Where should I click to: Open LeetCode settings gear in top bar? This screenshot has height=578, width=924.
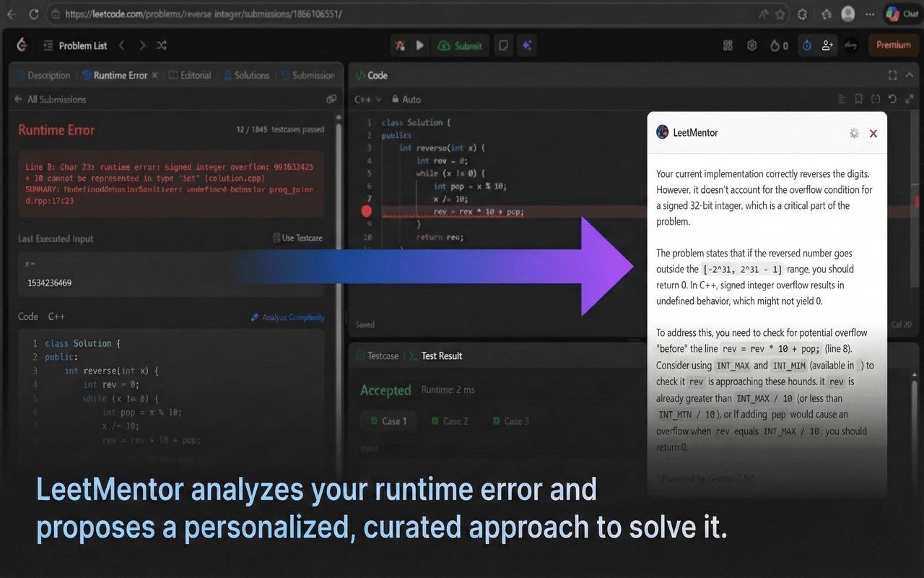pyautogui.click(x=752, y=46)
